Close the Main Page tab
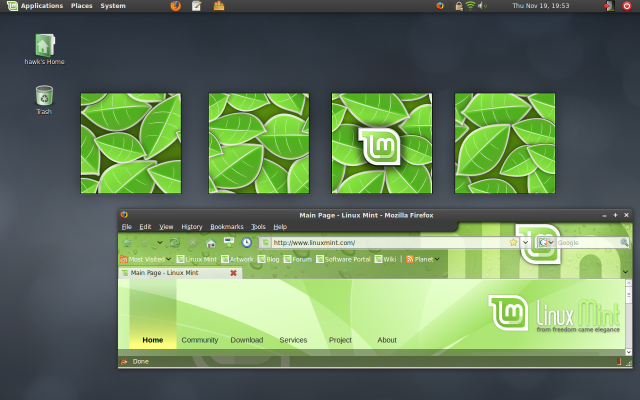Viewport: 640px width, 400px height. click(233, 273)
